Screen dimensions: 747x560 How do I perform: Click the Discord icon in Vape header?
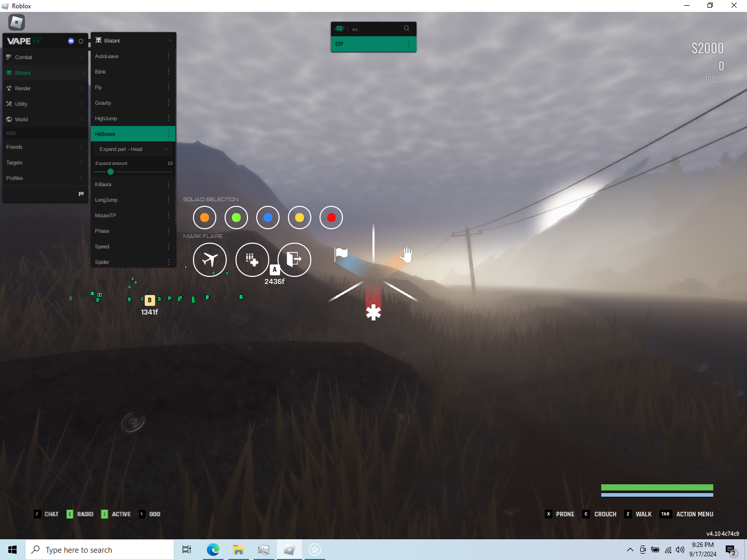click(x=71, y=41)
